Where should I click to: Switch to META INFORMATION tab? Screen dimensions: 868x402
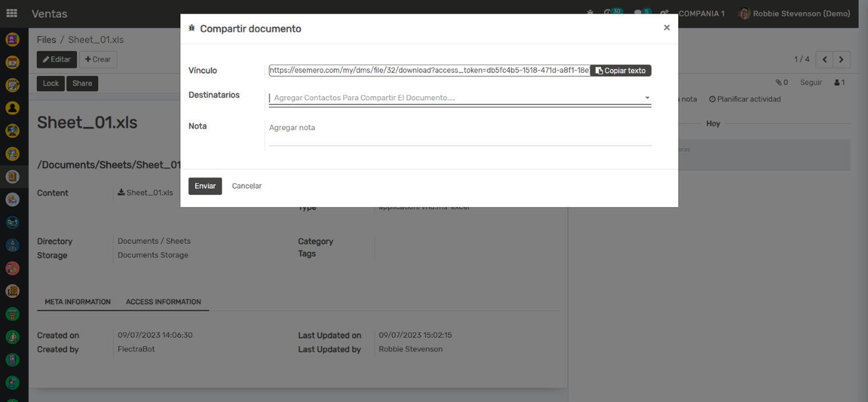(78, 301)
